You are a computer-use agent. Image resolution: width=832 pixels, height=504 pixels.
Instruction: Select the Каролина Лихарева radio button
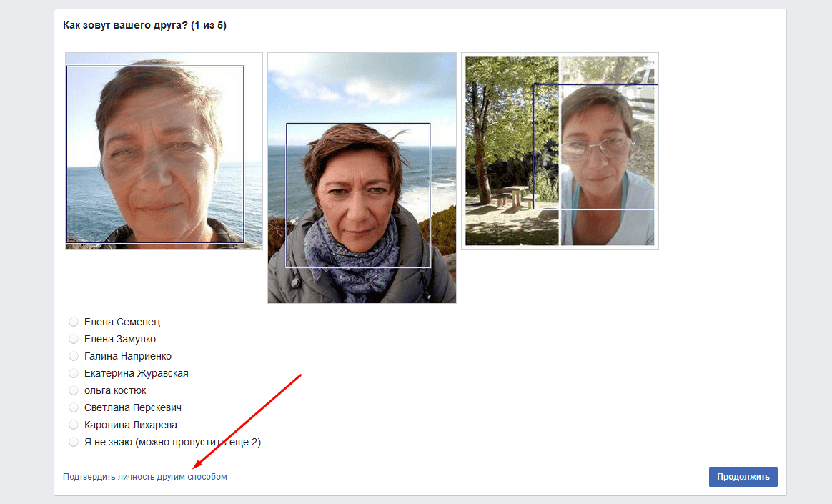74,425
